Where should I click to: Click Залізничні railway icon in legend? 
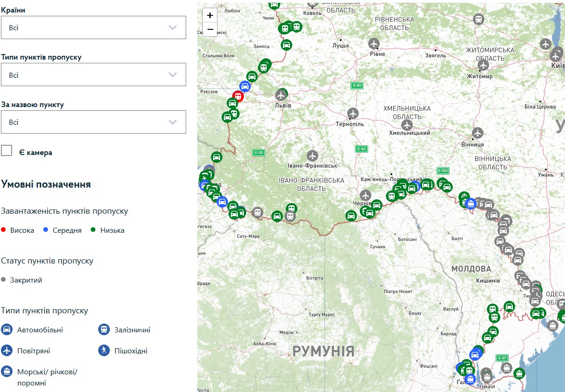(x=104, y=330)
